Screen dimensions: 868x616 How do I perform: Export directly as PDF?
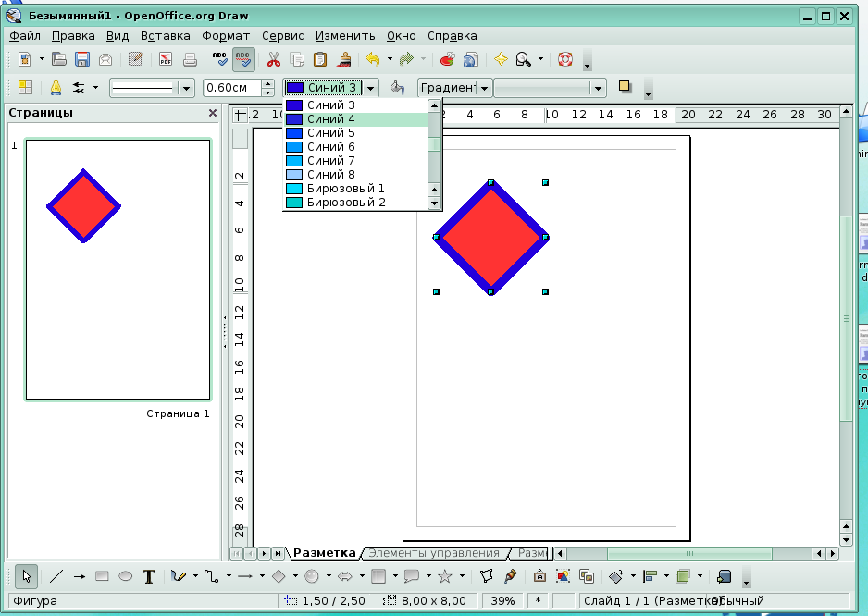coord(166,60)
